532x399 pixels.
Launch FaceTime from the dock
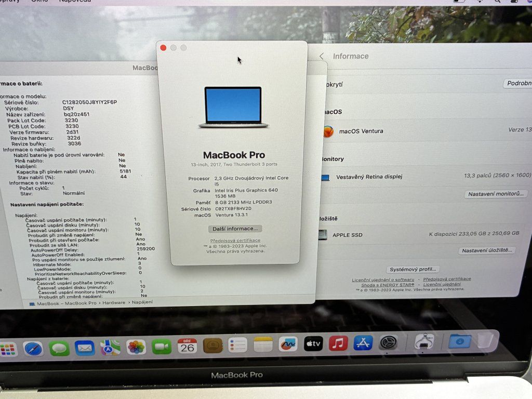point(162,346)
